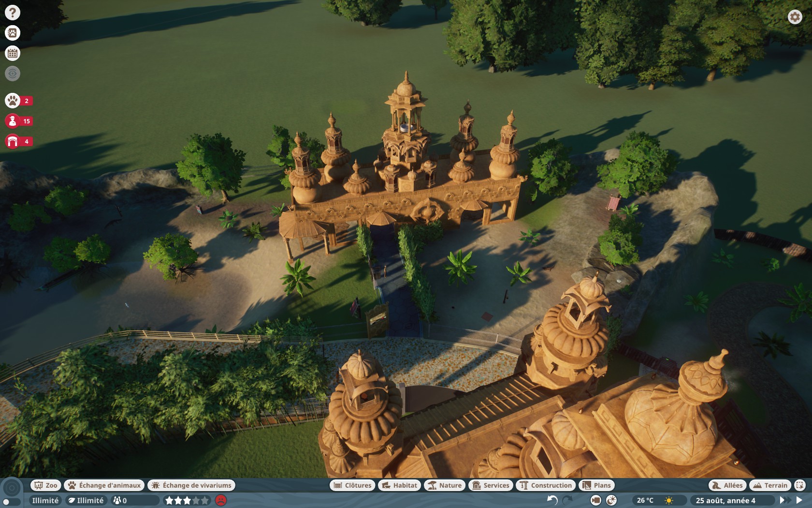The width and height of the screenshot is (812, 508).
Task: Open the camera mode icon
Action: coord(596,500)
